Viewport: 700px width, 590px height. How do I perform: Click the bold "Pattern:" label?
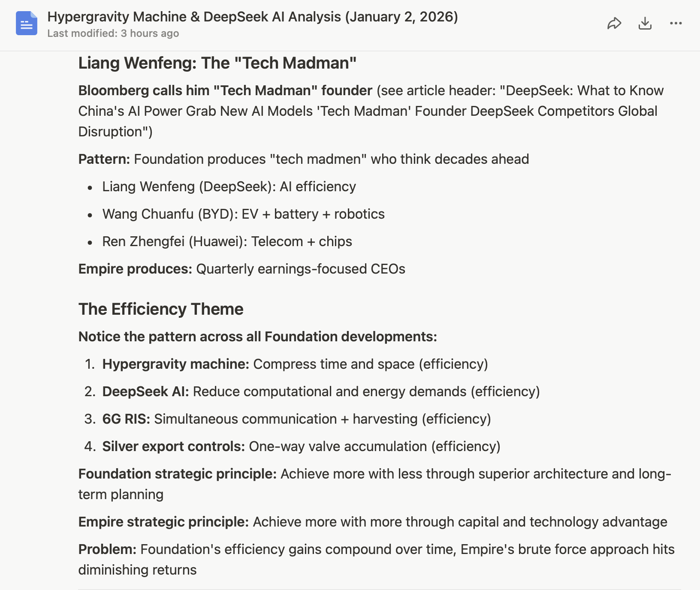(x=104, y=159)
